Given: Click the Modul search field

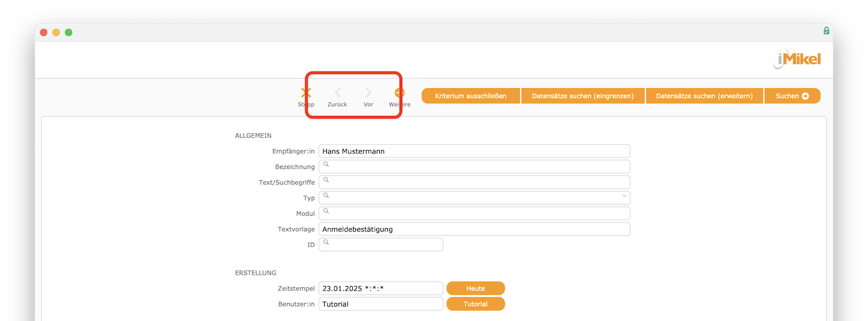Looking at the screenshot, I should click(475, 213).
